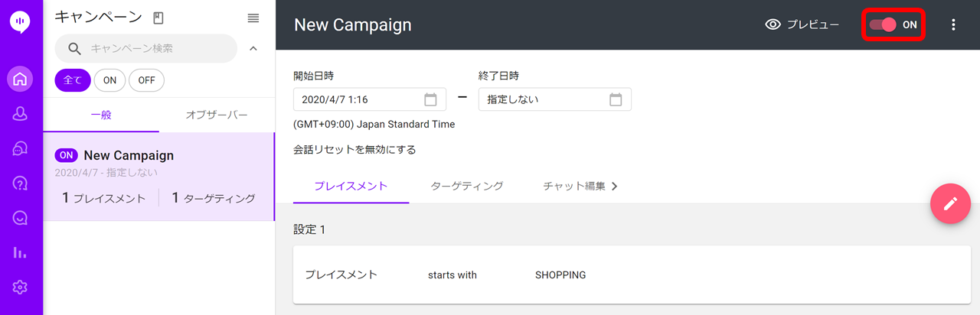This screenshot has width=980, height=315.
Task: Open the operator headset sidebar icon
Action: 20,148
